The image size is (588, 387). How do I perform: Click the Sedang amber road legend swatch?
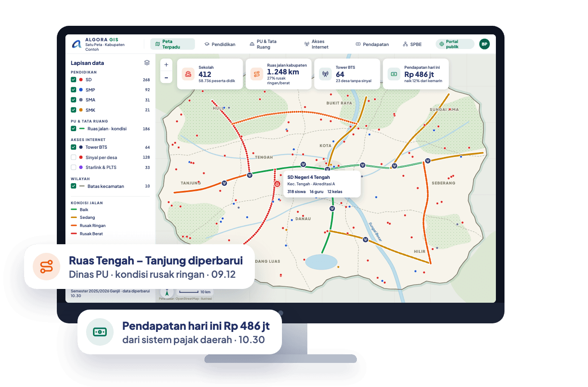click(74, 218)
